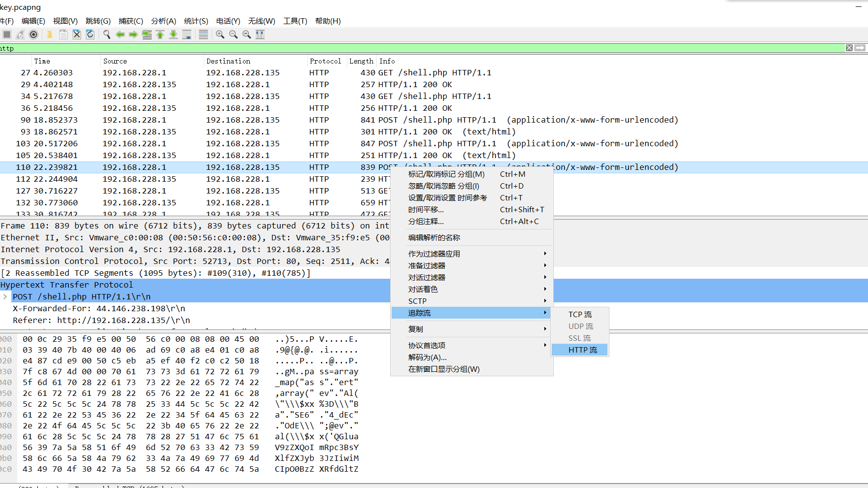
Task: Open 捕获(C) menu
Action: pyautogui.click(x=131, y=21)
